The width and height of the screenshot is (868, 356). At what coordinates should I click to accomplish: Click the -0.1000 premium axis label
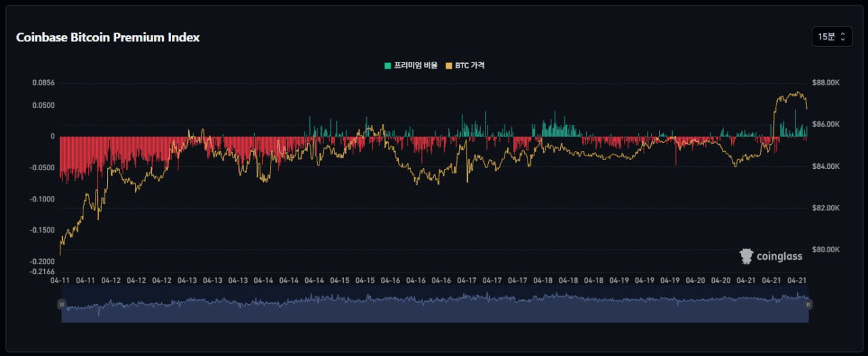(42, 199)
